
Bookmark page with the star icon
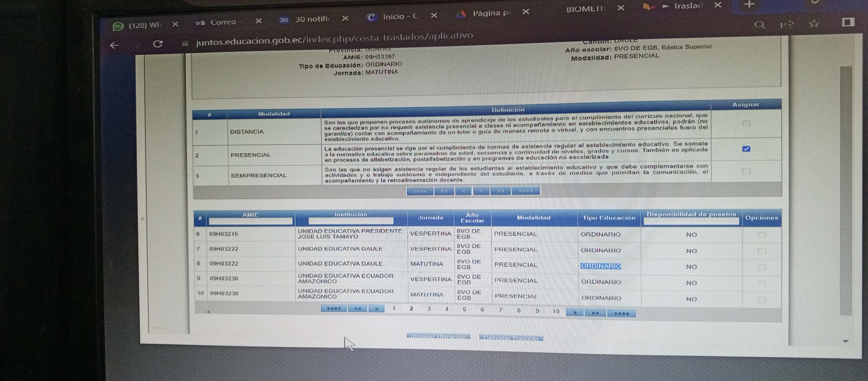pos(814,24)
